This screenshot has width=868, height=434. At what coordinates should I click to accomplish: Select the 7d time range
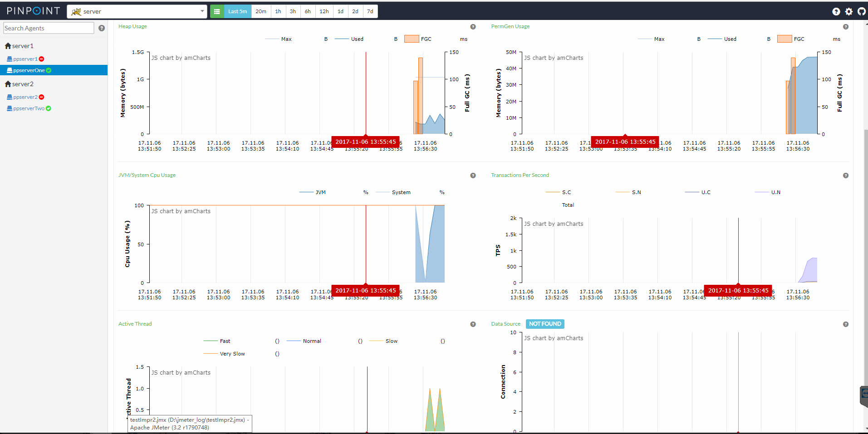370,11
